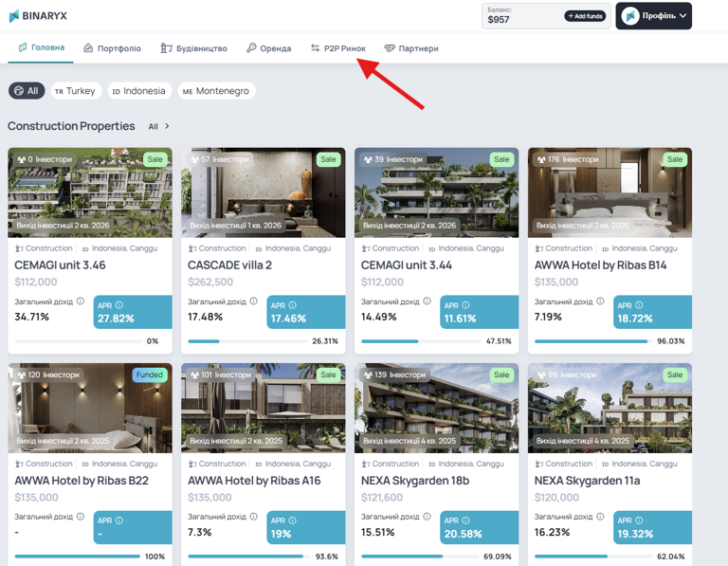Image resolution: width=728 pixels, height=566 pixels.
Task: Click total income info icon on AWWA A16
Action: tap(253, 517)
